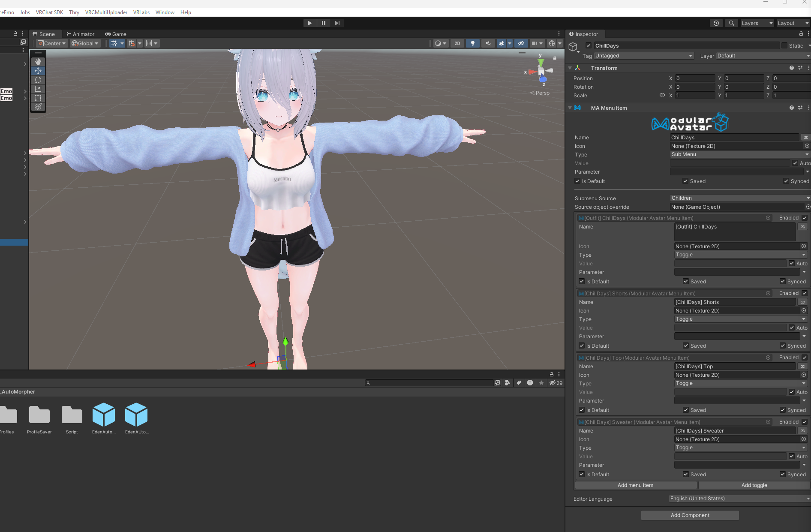Open the Tag Untagged dropdown

click(643, 56)
